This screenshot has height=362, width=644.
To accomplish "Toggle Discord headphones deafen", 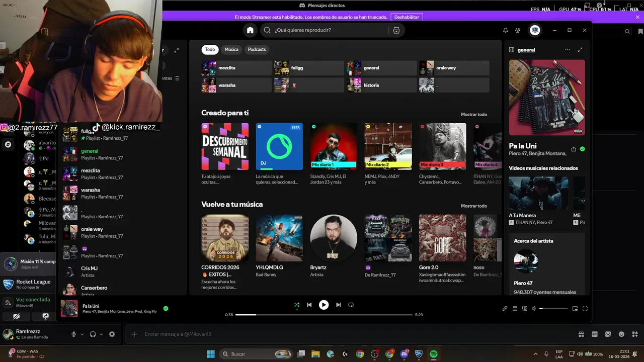I will point(93,334).
